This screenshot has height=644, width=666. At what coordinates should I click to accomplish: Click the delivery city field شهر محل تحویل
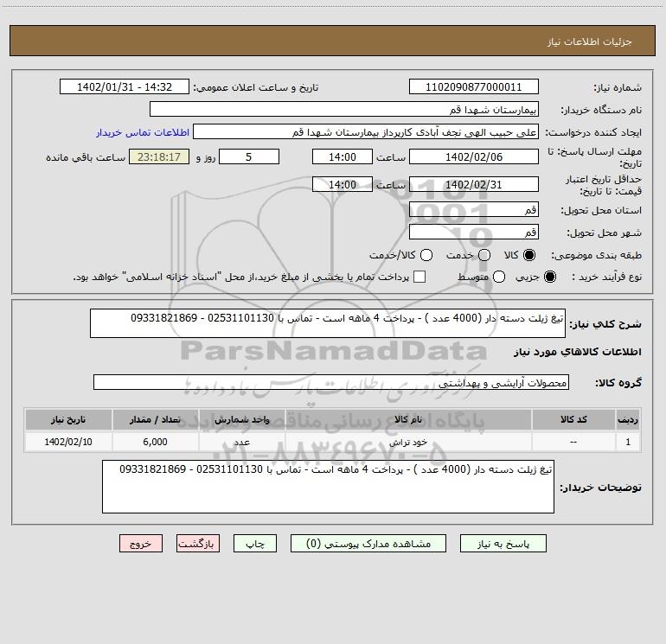pyautogui.click(x=474, y=232)
